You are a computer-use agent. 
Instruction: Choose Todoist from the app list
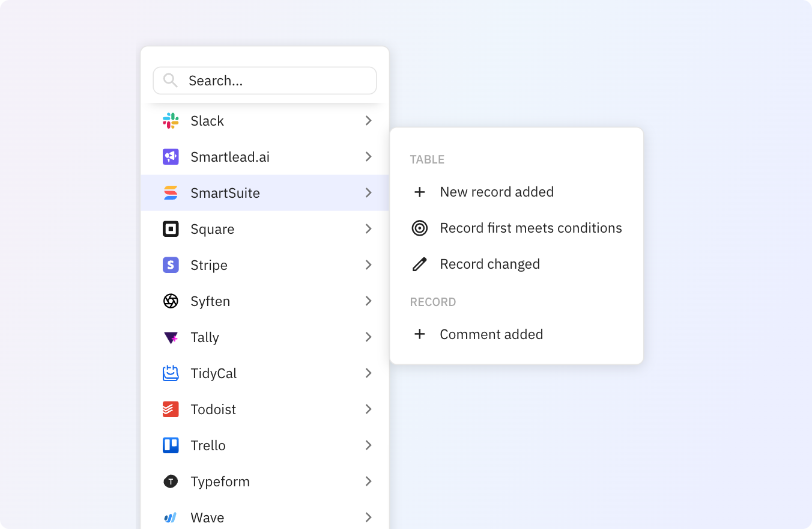[x=265, y=409]
